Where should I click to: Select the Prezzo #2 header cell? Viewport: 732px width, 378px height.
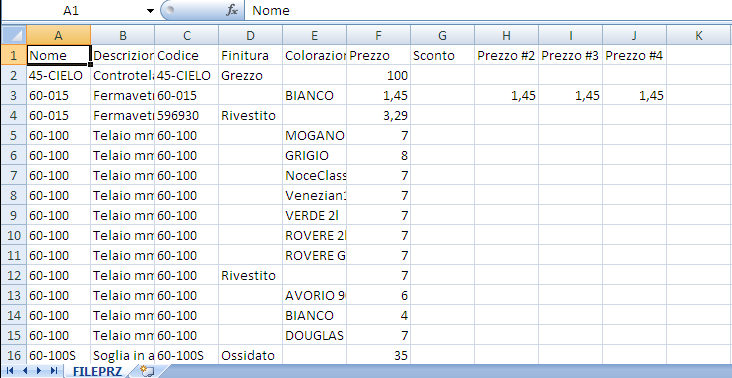[506, 56]
